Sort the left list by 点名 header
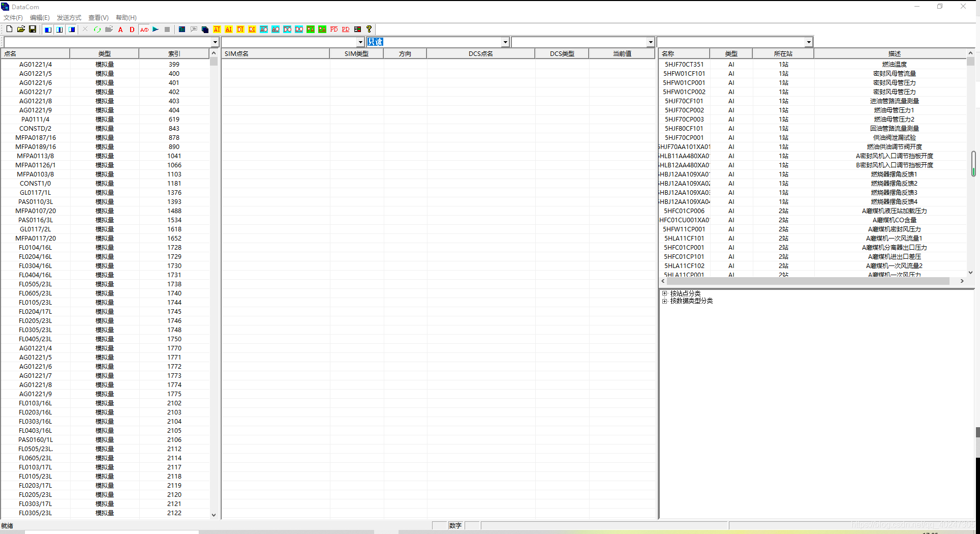 click(36, 53)
